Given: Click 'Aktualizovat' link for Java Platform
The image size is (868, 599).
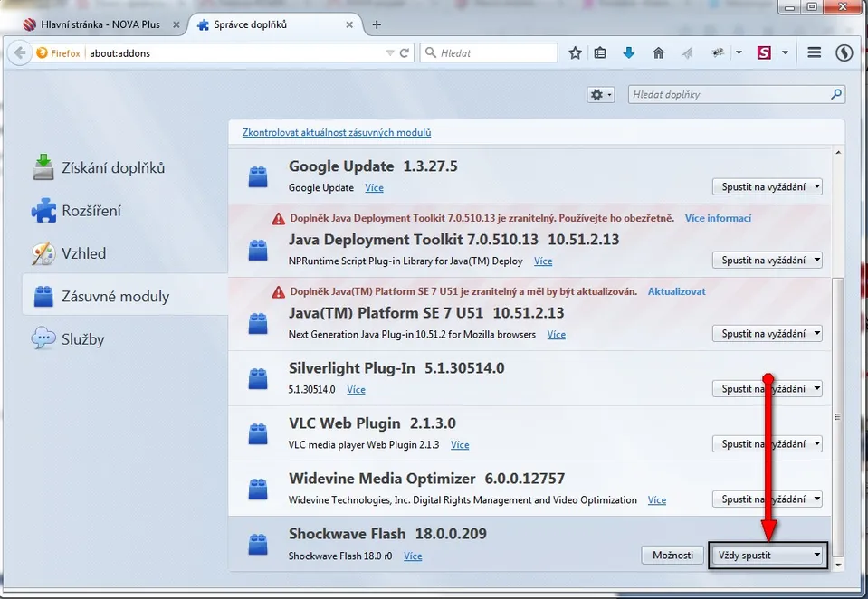Looking at the screenshot, I should click(x=676, y=291).
